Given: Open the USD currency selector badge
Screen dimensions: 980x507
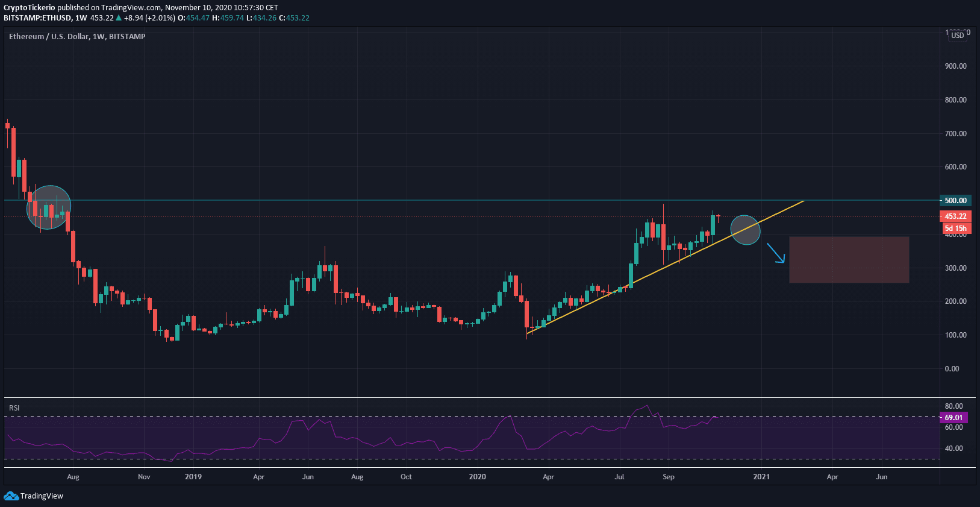Looking at the screenshot, I should tap(957, 35).
